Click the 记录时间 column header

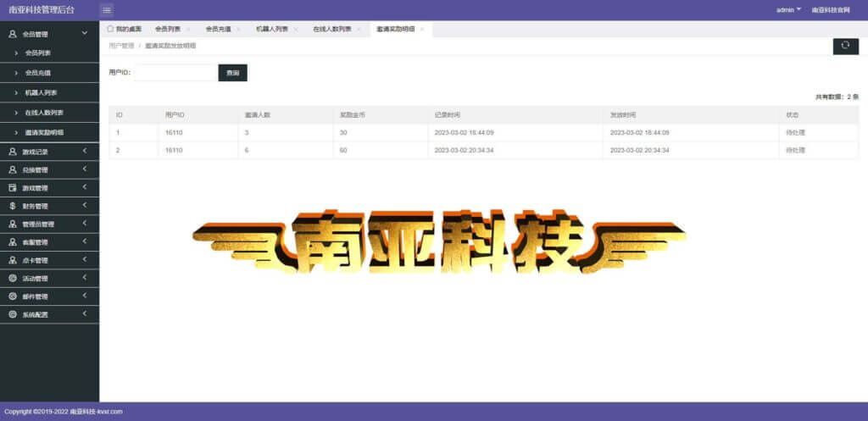pos(448,115)
